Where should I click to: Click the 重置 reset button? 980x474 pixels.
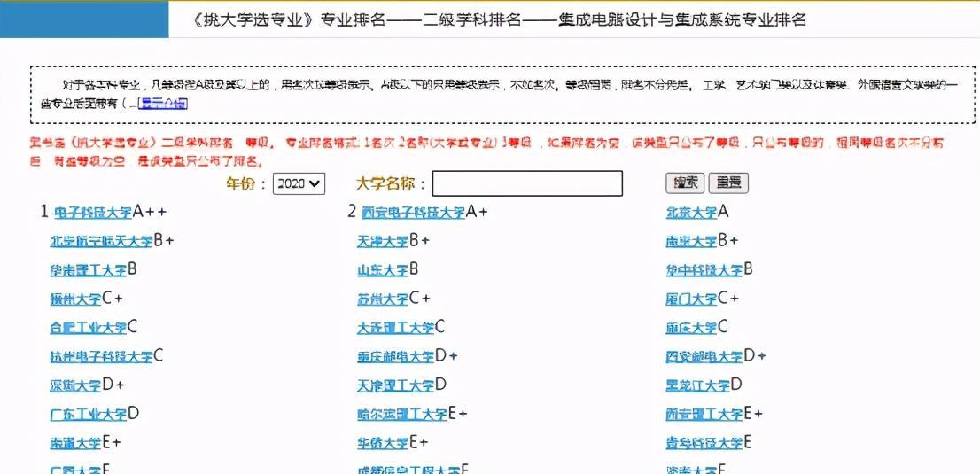pyautogui.click(x=728, y=183)
